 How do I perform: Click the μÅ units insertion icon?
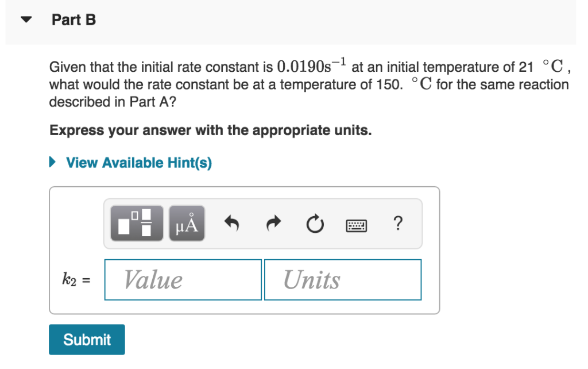186,224
